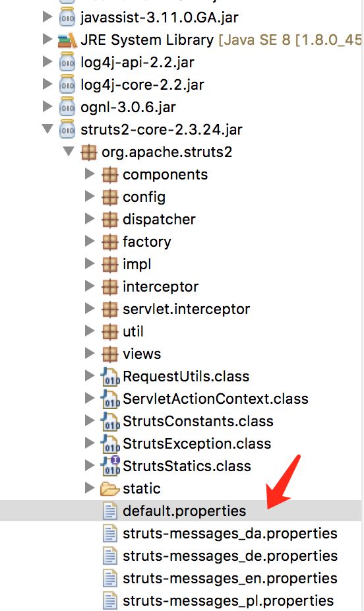364x611 pixels.
Task: Collapse the struts2-core-2.3.24.jar node
Action: [x=47, y=129]
